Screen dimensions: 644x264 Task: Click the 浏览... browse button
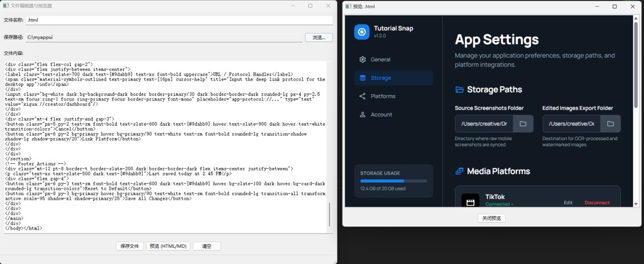(x=319, y=38)
